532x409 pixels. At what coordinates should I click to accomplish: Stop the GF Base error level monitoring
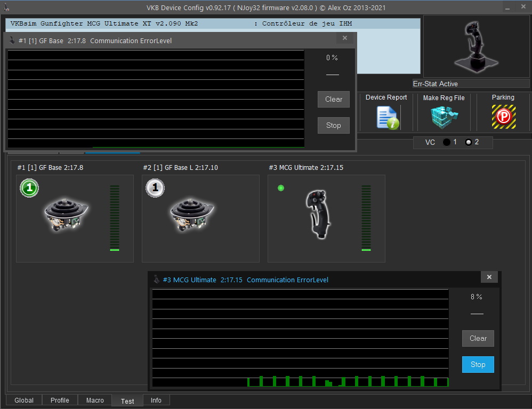[334, 125]
